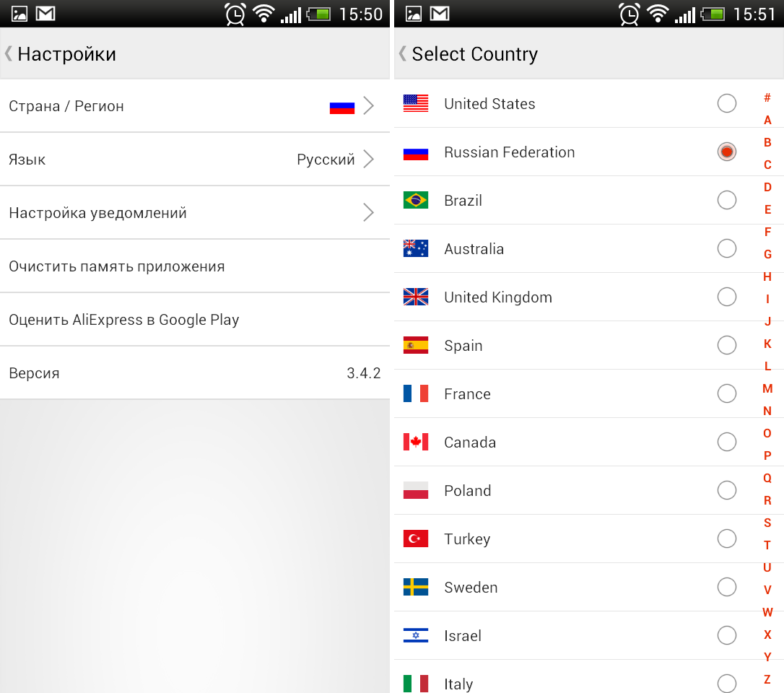This screenshot has width=784, height=693.
Task: Expand the Язык language setting chevron
Action: coord(368,159)
